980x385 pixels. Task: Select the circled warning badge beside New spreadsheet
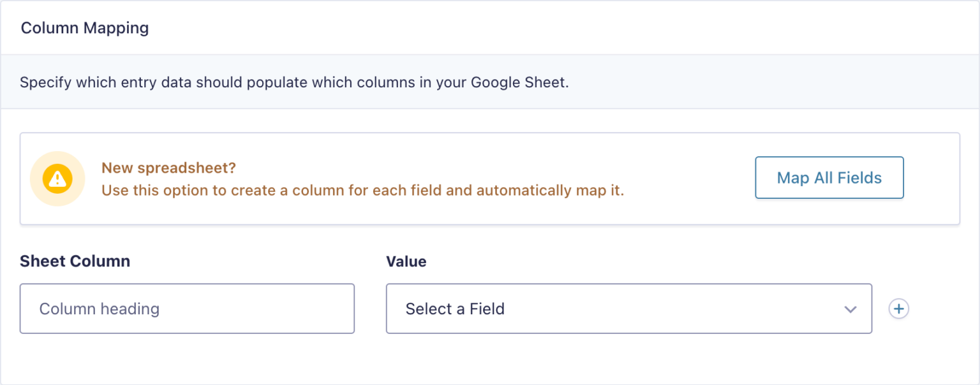(x=57, y=179)
